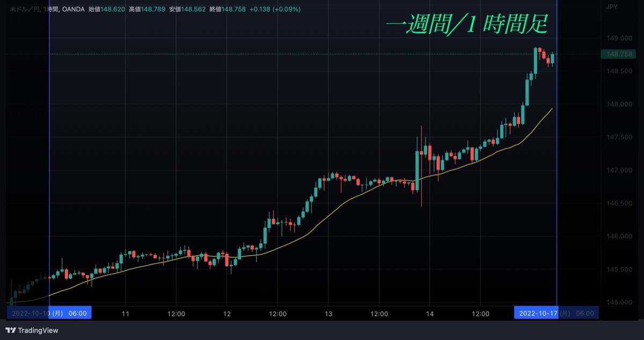
Task: Click the +0.138 (+0.09%) change value
Action: 275,9
